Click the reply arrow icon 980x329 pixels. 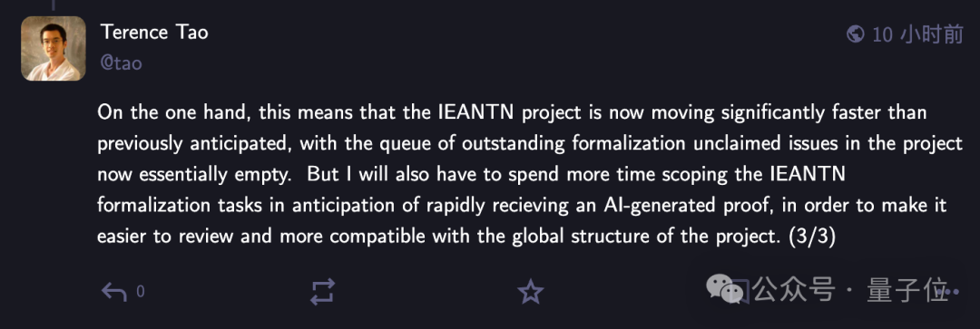pos(114,292)
